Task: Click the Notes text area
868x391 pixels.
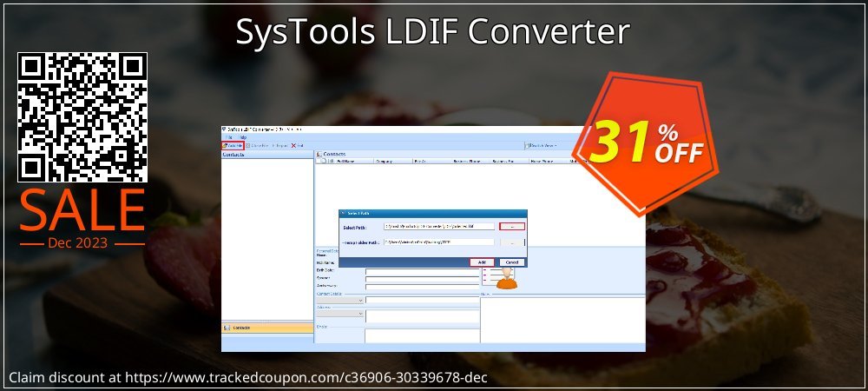Action: click(x=562, y=320)
